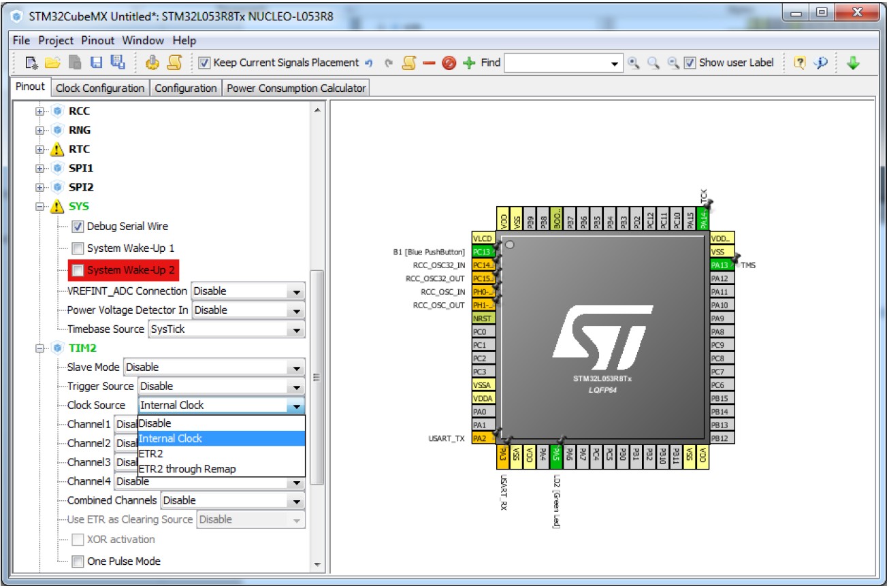Open the Power Voltage Detector In dropdown
889x588 pixels.
[x=249, y=310]
